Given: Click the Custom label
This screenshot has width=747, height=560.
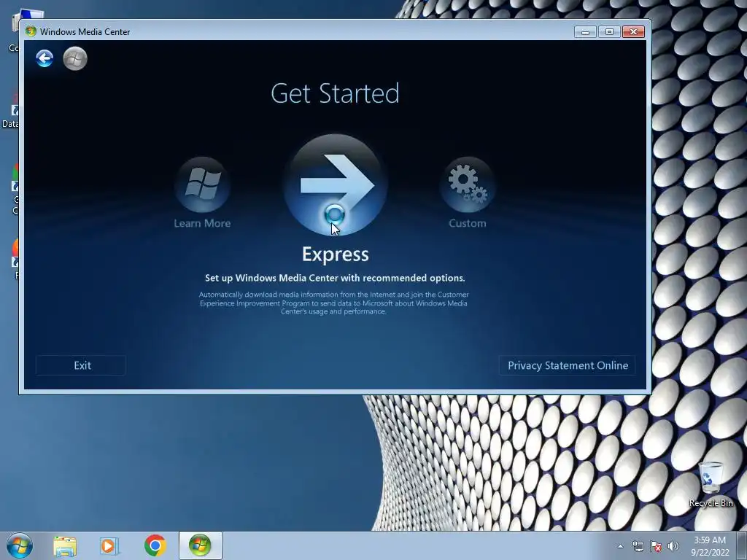Looking at the screenshot, I should (x=468, y=223).
